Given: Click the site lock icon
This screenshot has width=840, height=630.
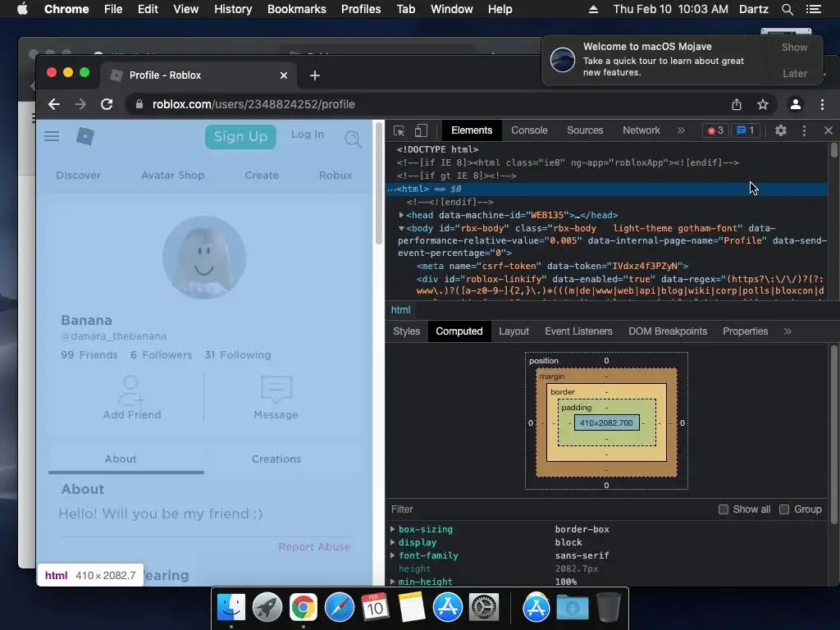Looking at the screenshot, I should (139, 104).
